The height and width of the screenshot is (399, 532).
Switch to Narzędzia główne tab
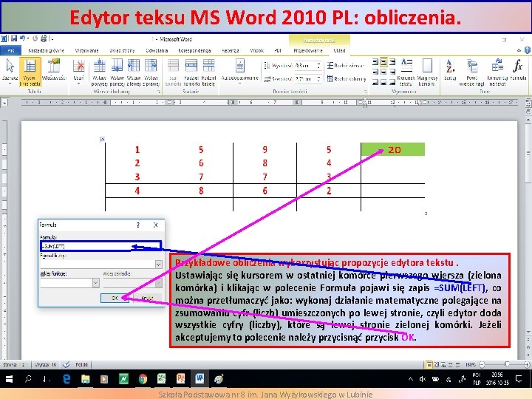click(46, 50)
